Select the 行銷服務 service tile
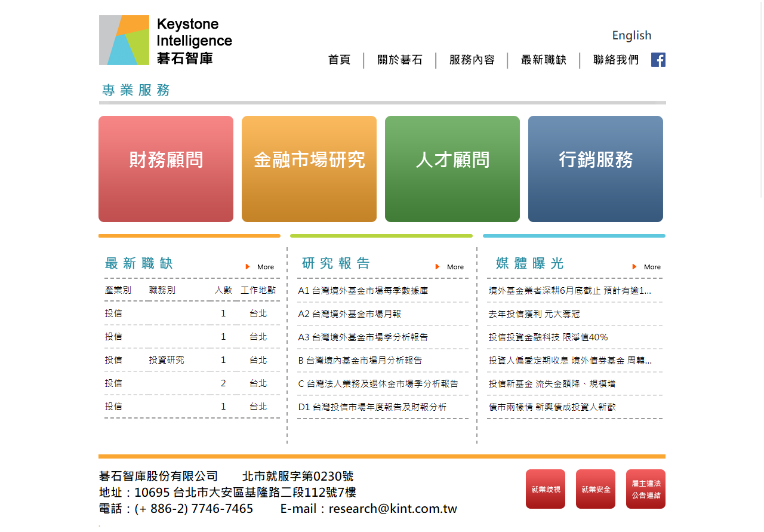This screenshot has width=764, height=532. point(596,169)
